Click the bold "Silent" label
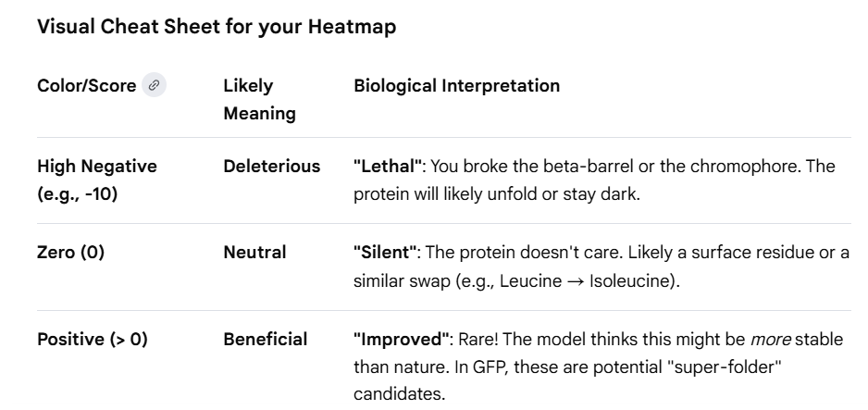This screenshot has width=868, height=410. pos(385,253)
